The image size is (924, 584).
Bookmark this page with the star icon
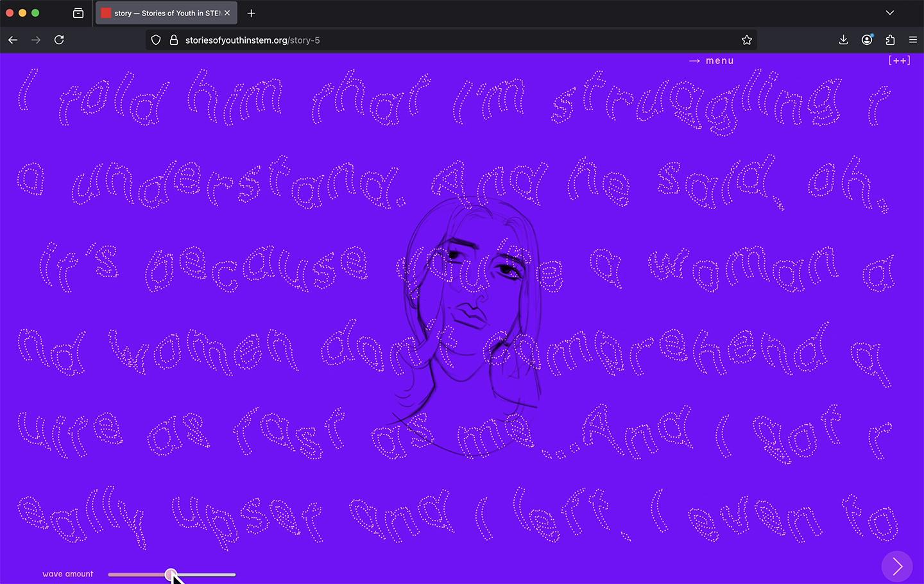[746, 40]
